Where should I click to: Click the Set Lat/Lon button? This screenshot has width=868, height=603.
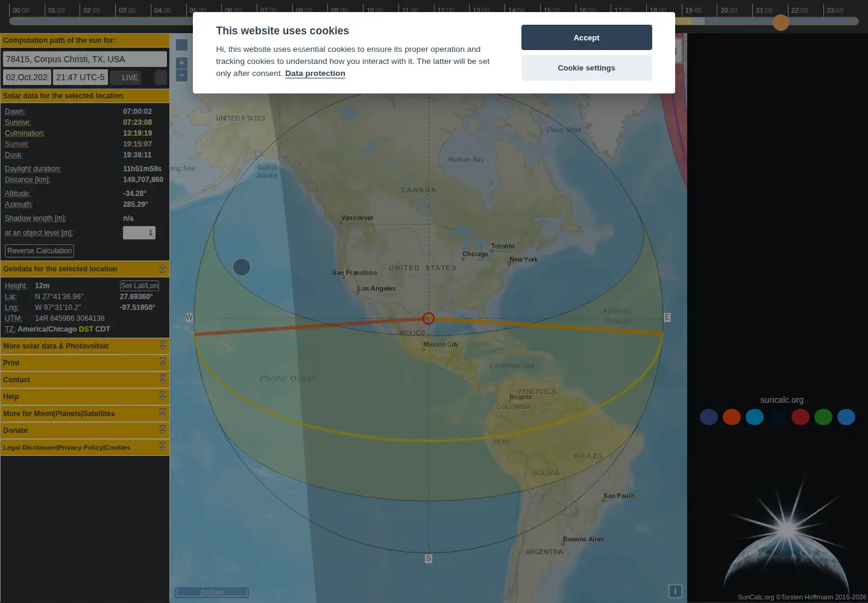[x=139, y=286]
